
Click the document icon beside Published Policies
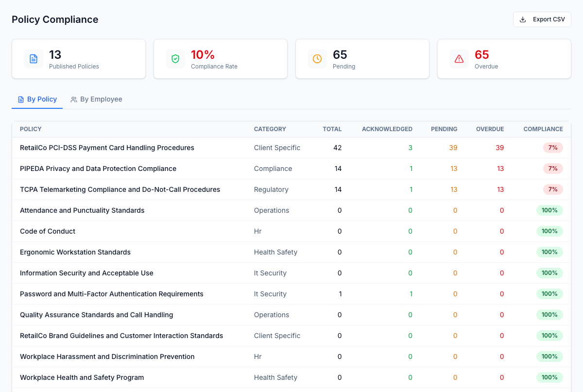[34, 59]
